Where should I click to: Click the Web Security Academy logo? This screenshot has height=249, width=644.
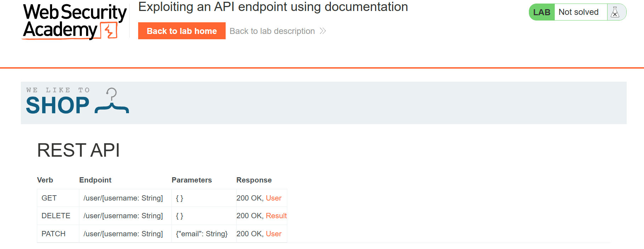[x=74, y=21]
